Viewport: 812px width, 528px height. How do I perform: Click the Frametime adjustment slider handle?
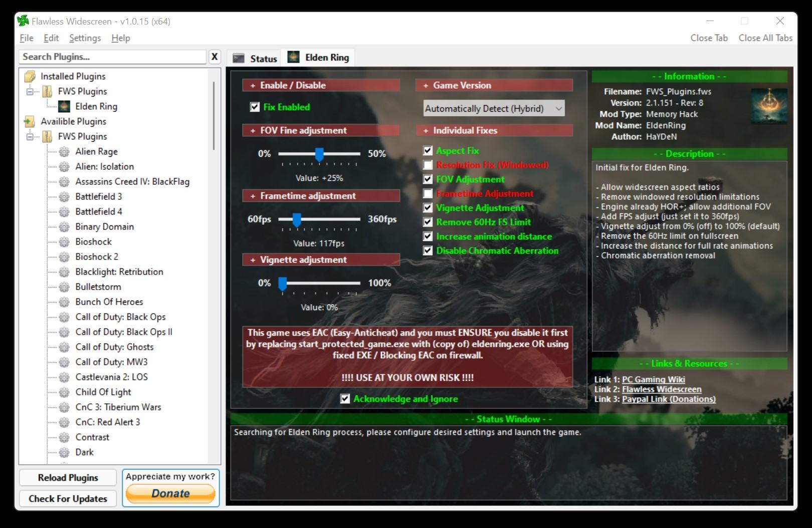click(297, 220)
